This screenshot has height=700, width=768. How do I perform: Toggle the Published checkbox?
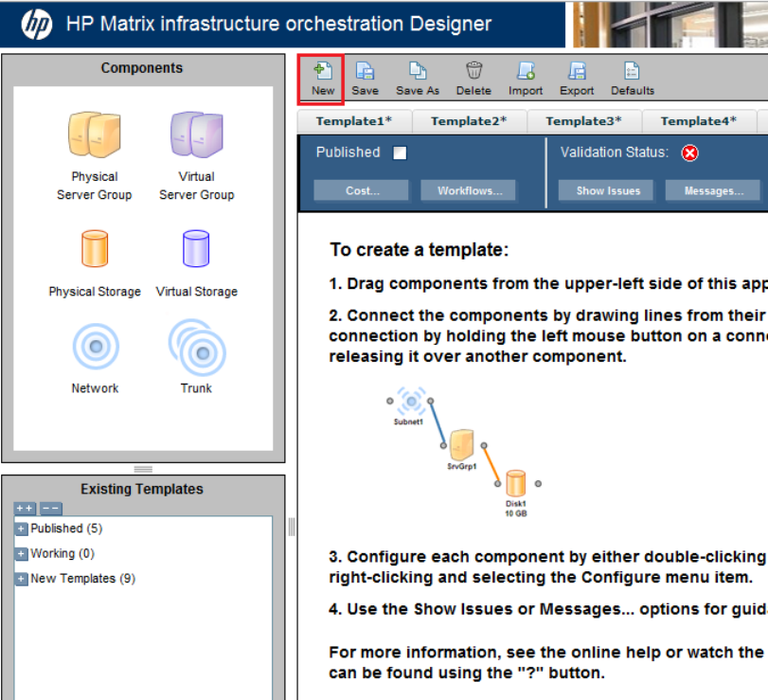click(400, 153)
